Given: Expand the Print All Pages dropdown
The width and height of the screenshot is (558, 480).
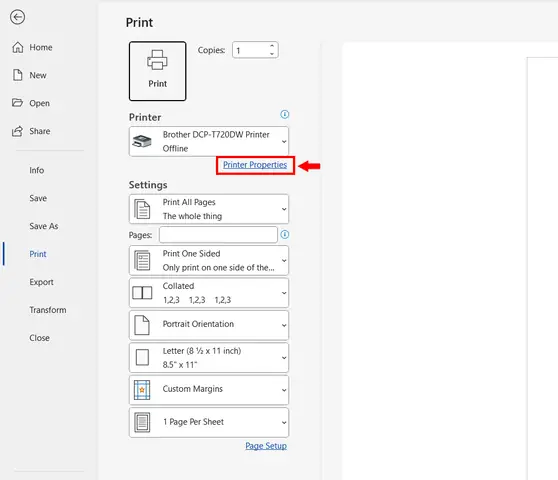Looking at the screenshot, I should coord(209,209).
